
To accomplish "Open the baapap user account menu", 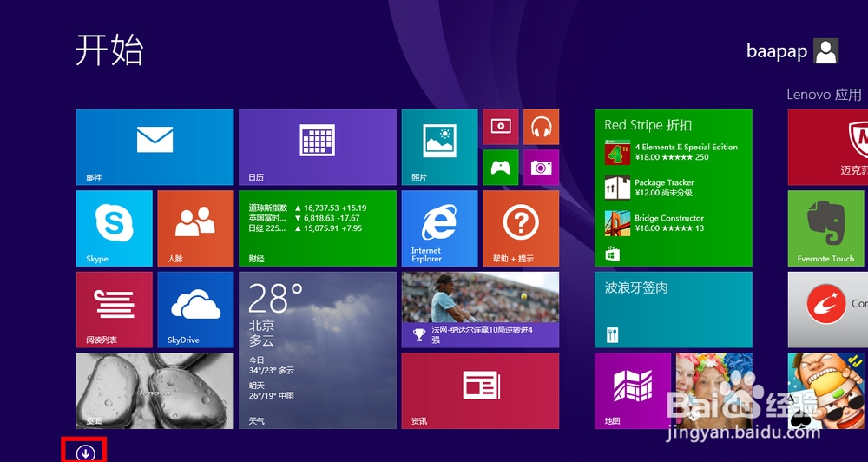I will click(792, 51).
